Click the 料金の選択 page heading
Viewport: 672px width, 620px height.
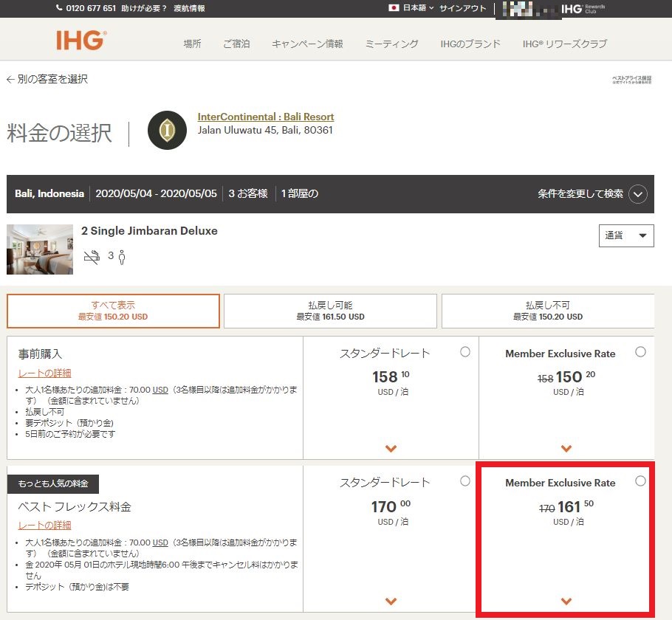coord(60,133)
